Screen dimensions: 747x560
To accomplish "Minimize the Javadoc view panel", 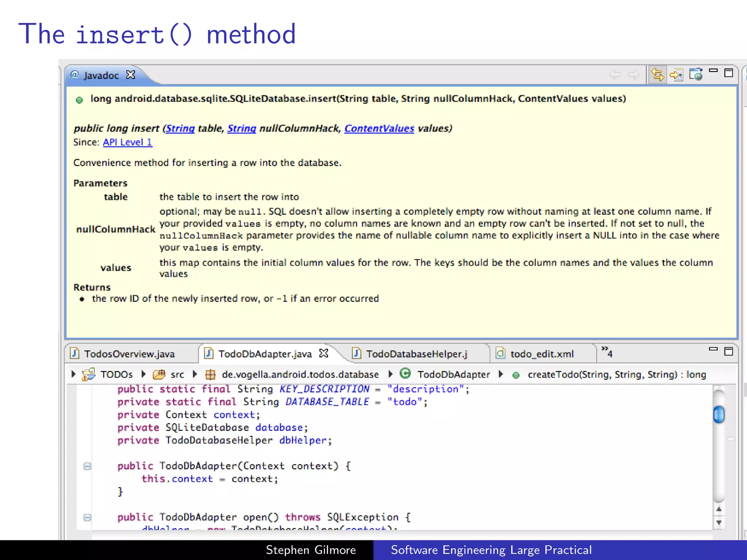I will coord(713,71).
